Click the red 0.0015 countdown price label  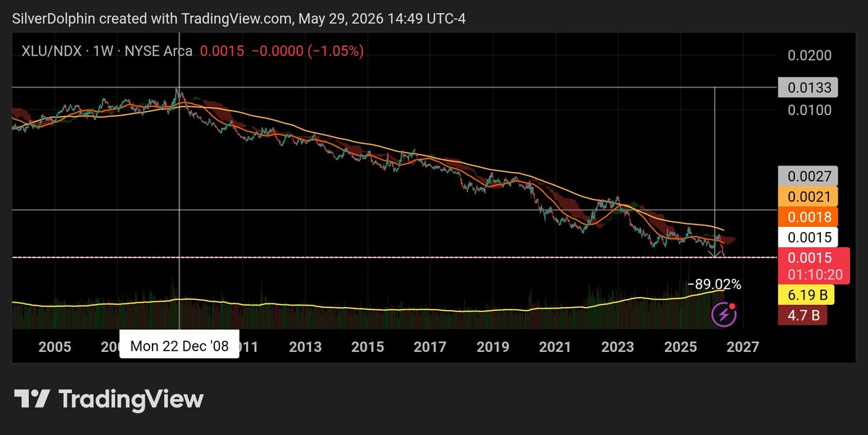click(x=813, y=265)
